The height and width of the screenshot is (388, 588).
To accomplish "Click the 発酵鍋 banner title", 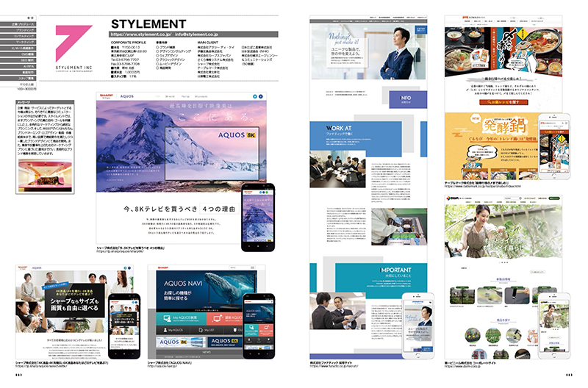I will (x=505, y=126).
